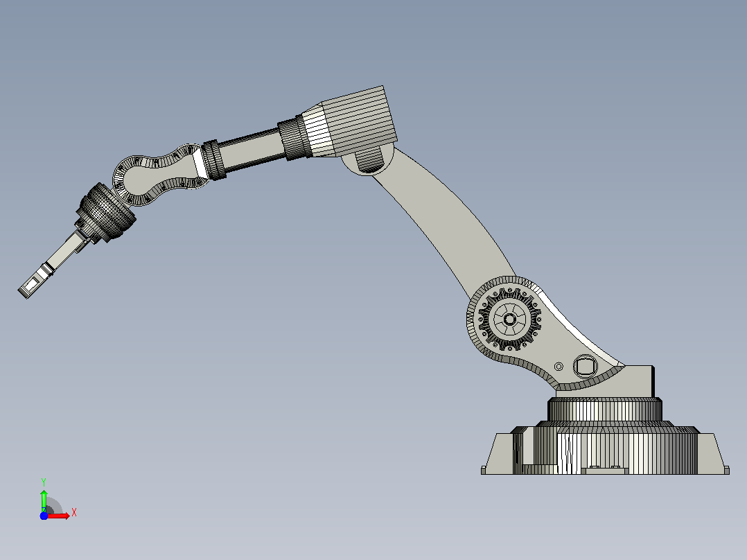Select the small round hole beside the square hole
The height and width of the screenshot is (560, 747).
tap(559, 367)
